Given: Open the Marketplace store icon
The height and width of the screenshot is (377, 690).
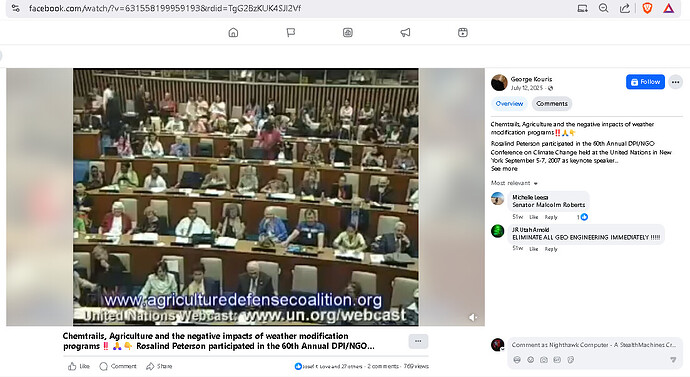Looking at the screenshot, I should 348,32.
